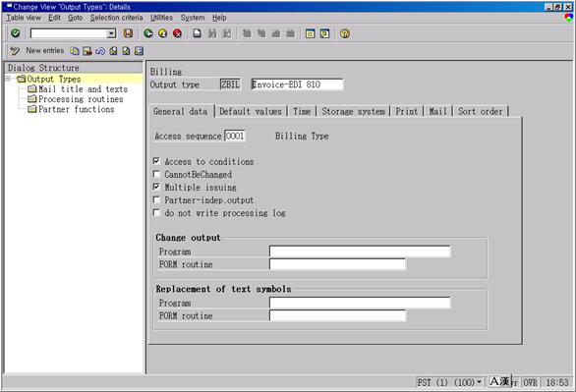Click the Create New Session icon
The height and width of the screenshot is (392, 576).
tap(310, 33)
